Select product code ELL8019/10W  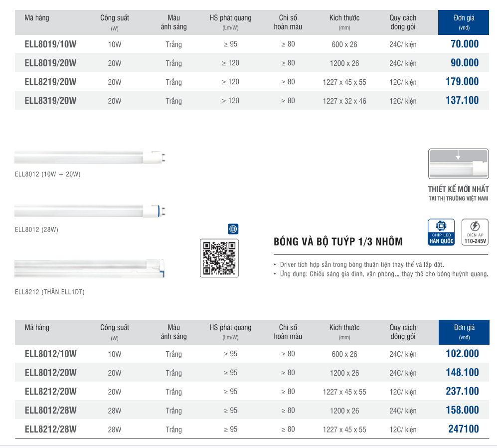pyautogui.click(x=50, y=44)
